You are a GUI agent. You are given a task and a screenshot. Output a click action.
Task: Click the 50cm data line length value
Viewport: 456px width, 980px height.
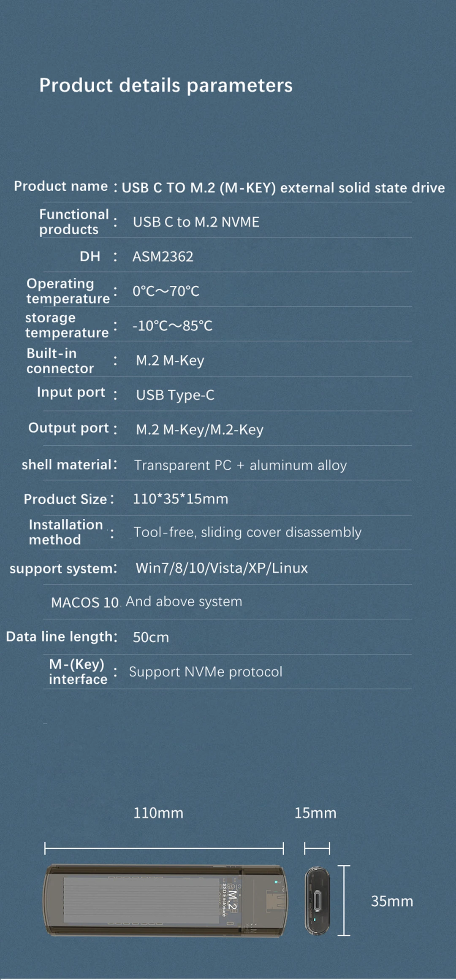click(151, 637)
